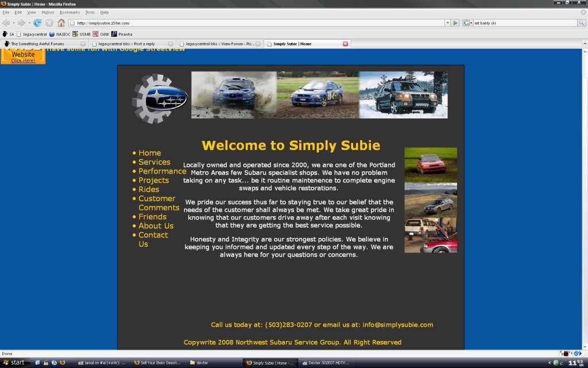Open the Projects page link

click(x=154, y=180)
